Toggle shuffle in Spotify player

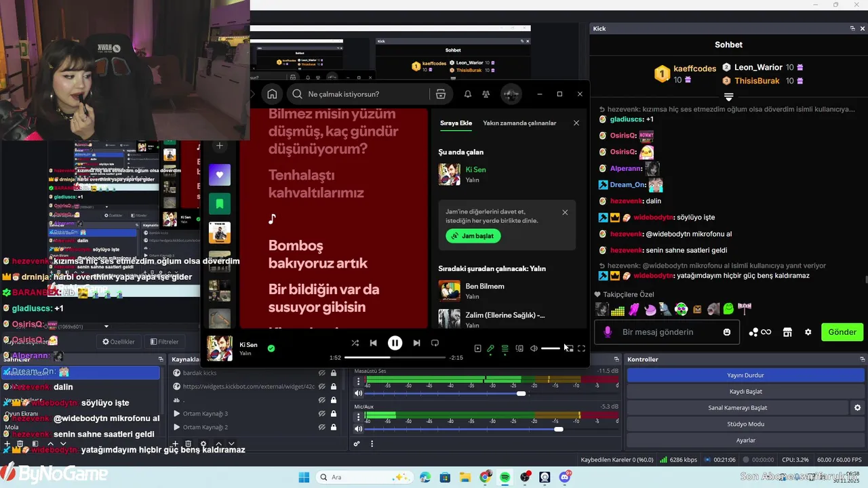[x=355, y=343]
